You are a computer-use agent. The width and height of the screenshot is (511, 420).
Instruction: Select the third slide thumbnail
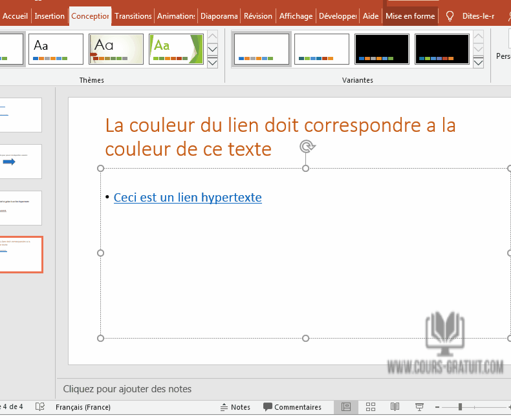21,208
